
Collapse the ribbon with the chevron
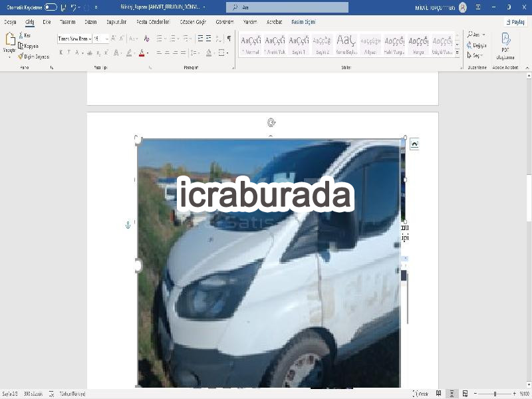click(527, 68)
